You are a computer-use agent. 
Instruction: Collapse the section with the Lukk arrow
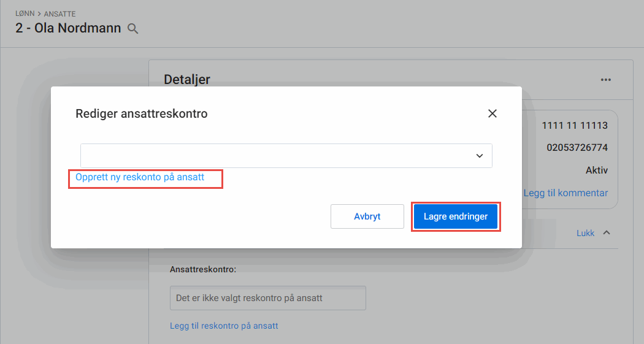607,233
